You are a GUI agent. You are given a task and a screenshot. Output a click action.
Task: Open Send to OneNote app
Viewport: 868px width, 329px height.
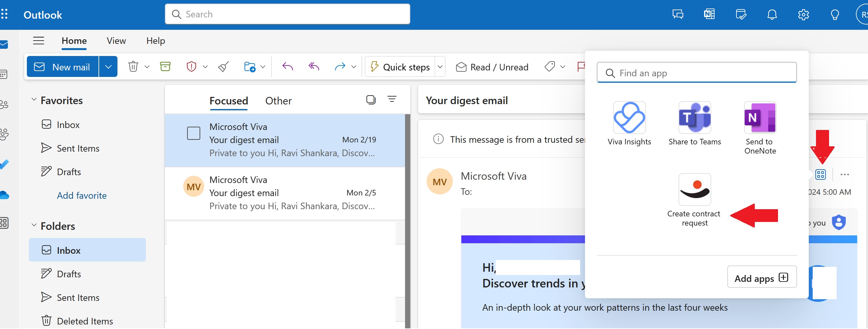[x=760, y=128]
